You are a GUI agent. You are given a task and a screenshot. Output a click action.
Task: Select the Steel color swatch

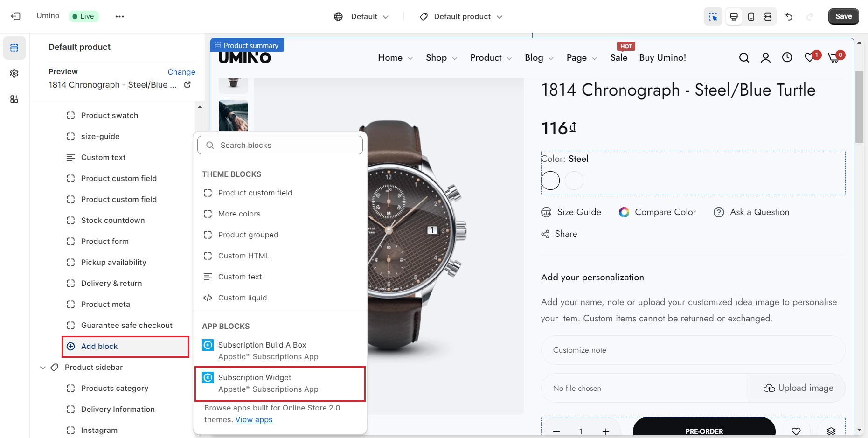(x=550, y=181)
